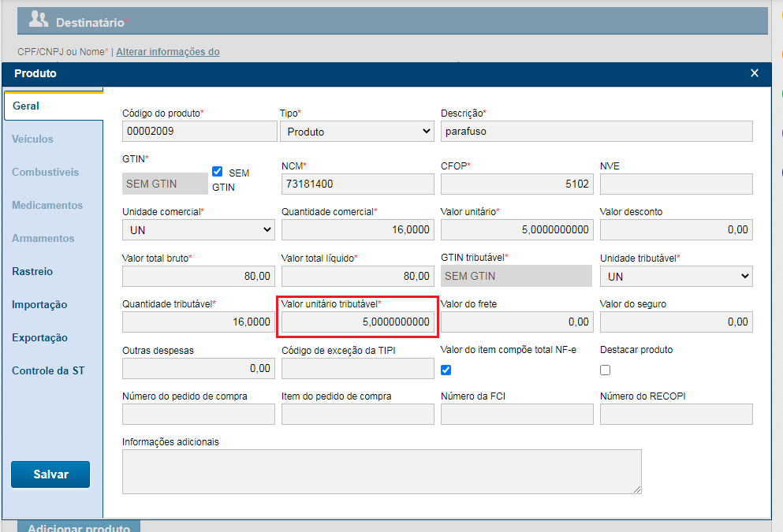Image resolution: width=783 pixels, height=532 pixels.
Task: Focus the NCM input field
Action: [357, 184]
